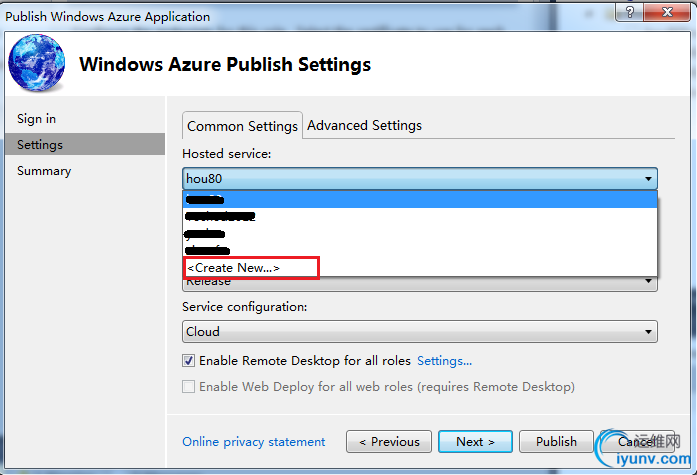Open the Service configuration Cloud dropdown

[x=420, y=331]
